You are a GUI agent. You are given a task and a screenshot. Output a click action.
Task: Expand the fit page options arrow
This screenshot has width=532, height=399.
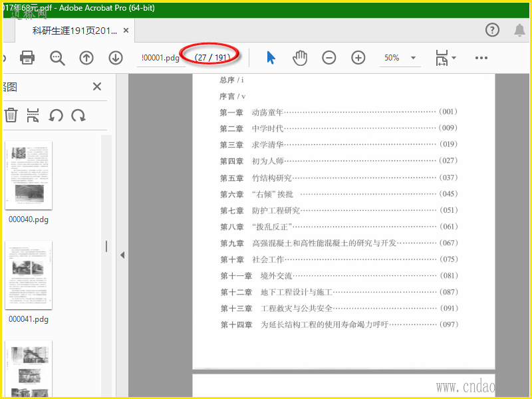click(454, 58)
